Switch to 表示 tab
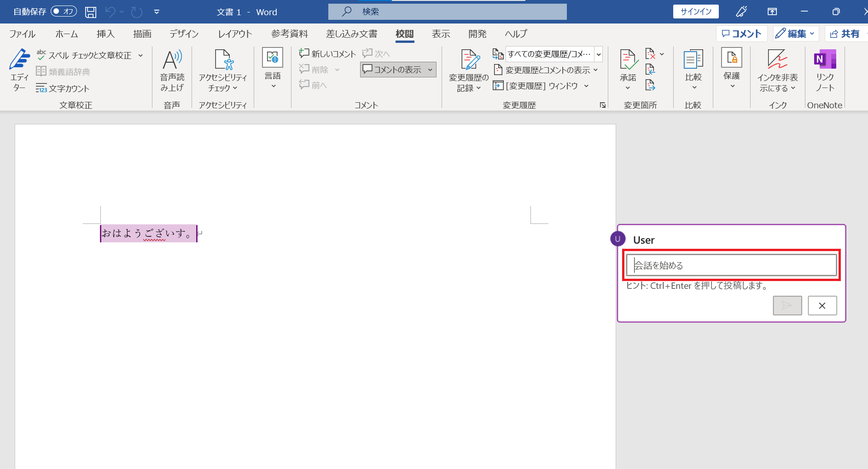Image resolution: width=868 pixels, height=469 pixels. pyautogui.click(x=441, y=34)
